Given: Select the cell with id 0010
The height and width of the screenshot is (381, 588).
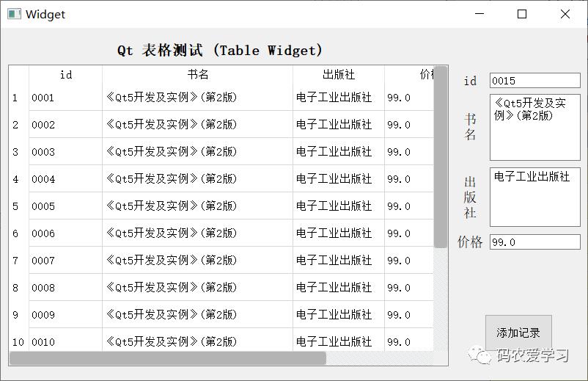Looking at the screenshot, I should coord(66,341).
